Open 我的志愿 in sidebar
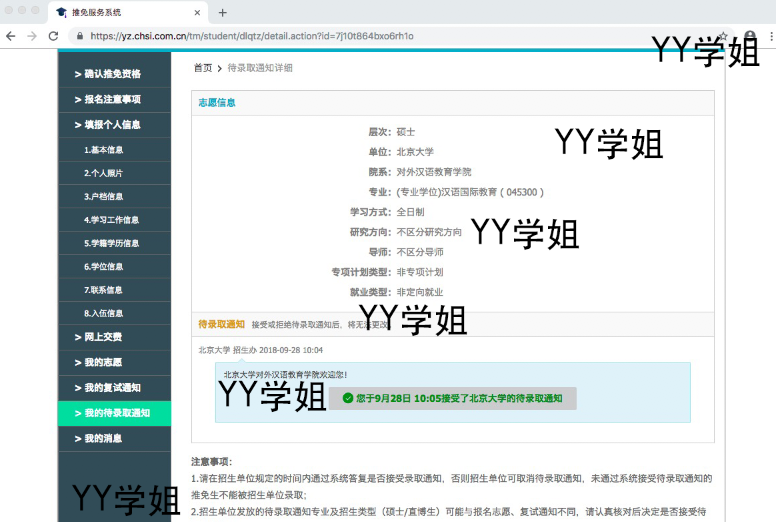The image size is (776, 522). [114, 362]
